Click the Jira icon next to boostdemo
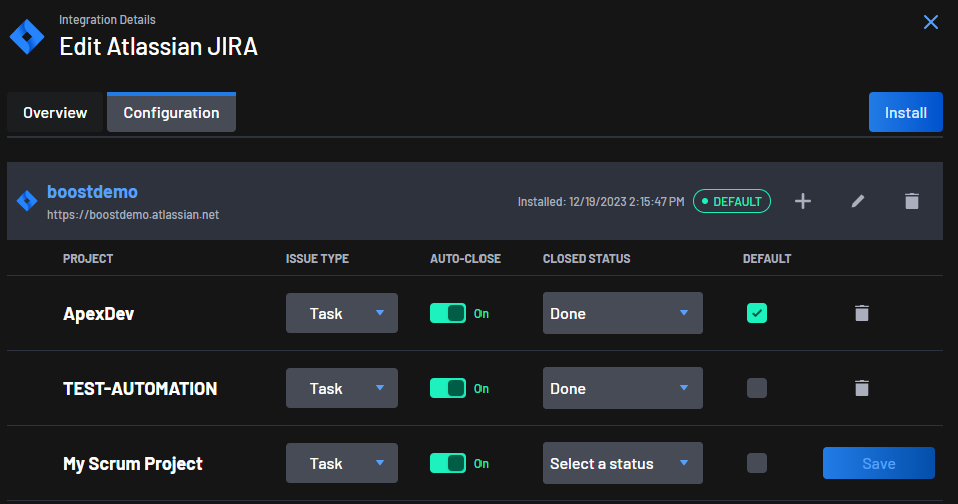Image resolution: width=958 pixels, height=504 pixels. 27,200
